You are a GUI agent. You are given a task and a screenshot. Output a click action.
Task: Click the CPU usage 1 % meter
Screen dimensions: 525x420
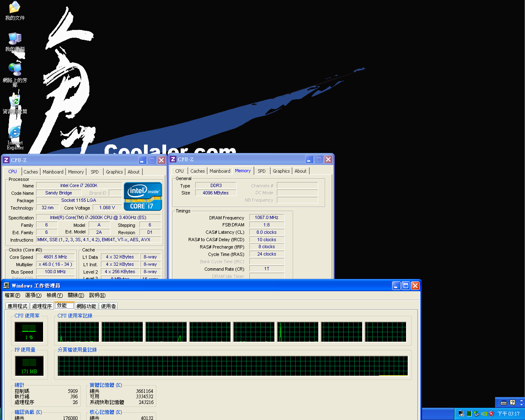pyautogui.click(x=29, y=332)
